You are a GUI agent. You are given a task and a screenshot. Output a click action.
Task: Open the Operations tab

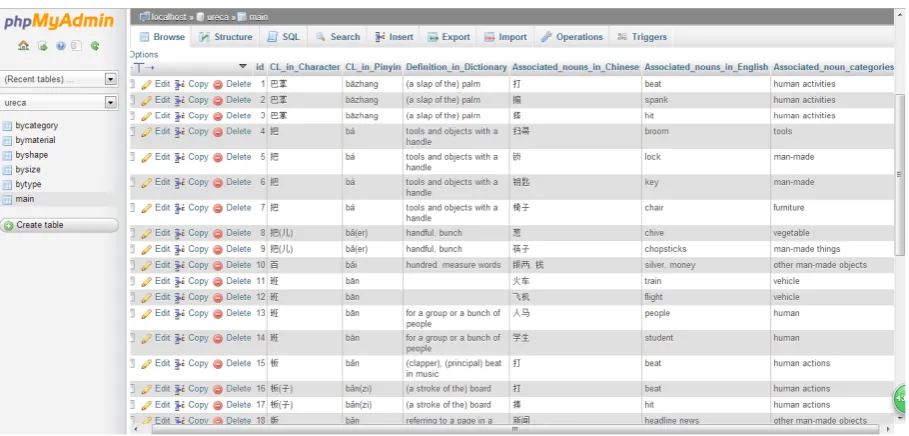click(x=572, y=37)
